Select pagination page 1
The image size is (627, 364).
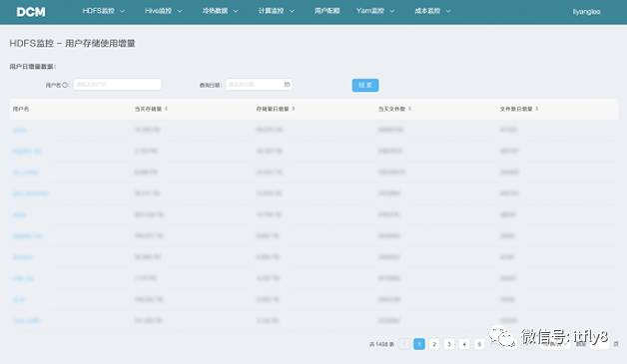tap(419, 344)
